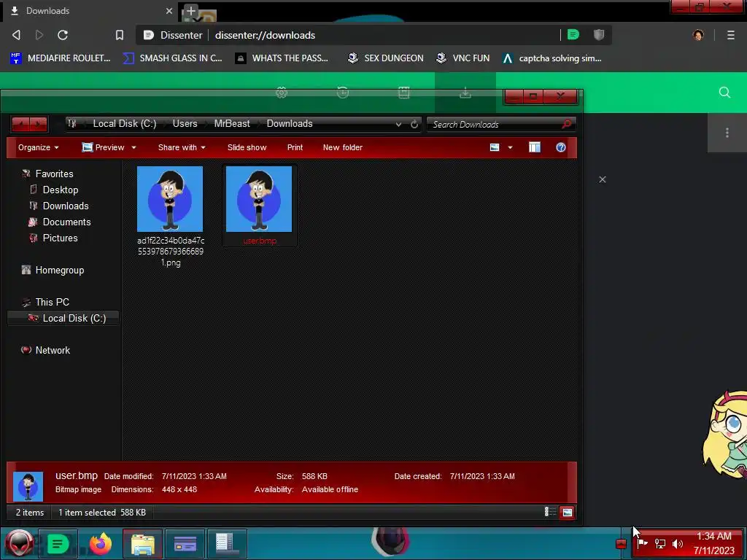
Task: Click search icon on downloads page
Action: tap(724, 93)
